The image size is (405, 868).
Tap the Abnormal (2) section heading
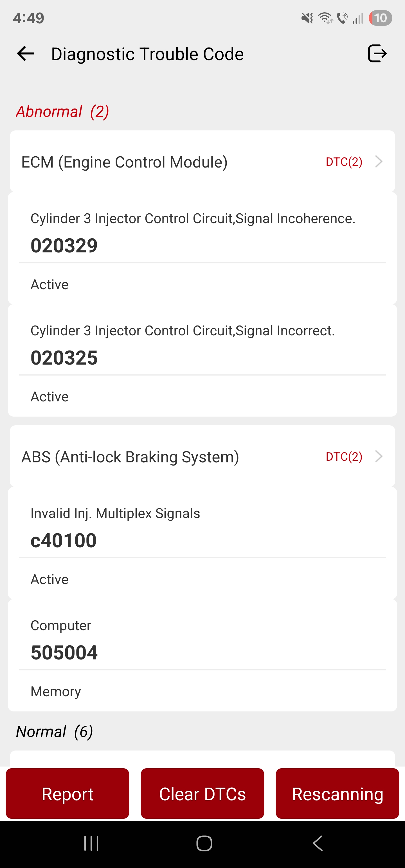tap(62, 112)
